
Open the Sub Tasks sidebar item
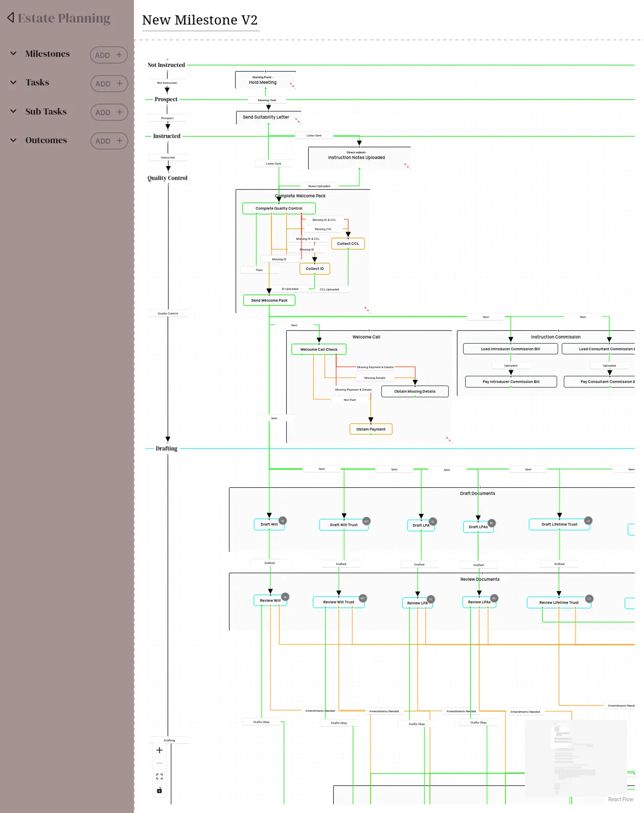click(x=46, y=111)
